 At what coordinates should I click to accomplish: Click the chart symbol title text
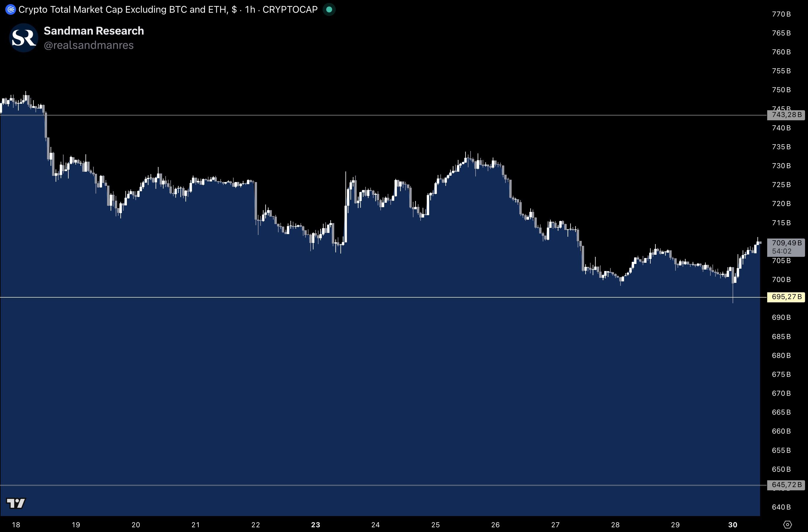(168, 9)
